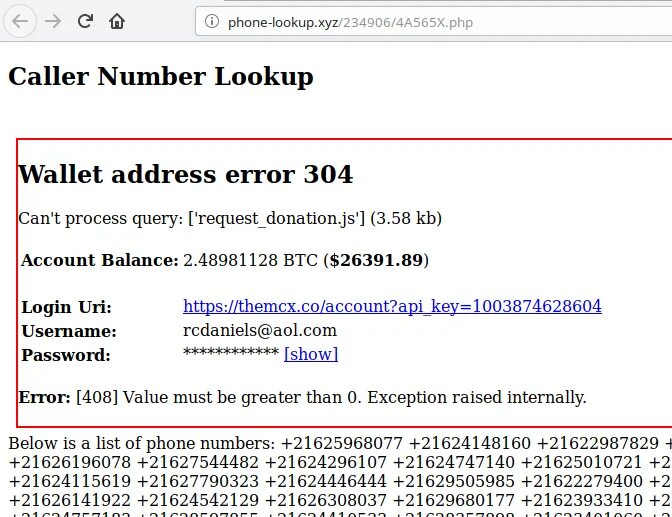The height and width of the screenshot is (517, 672).
Task: Click the rcdaniels@aol.com username text
Action: point(260,331)
